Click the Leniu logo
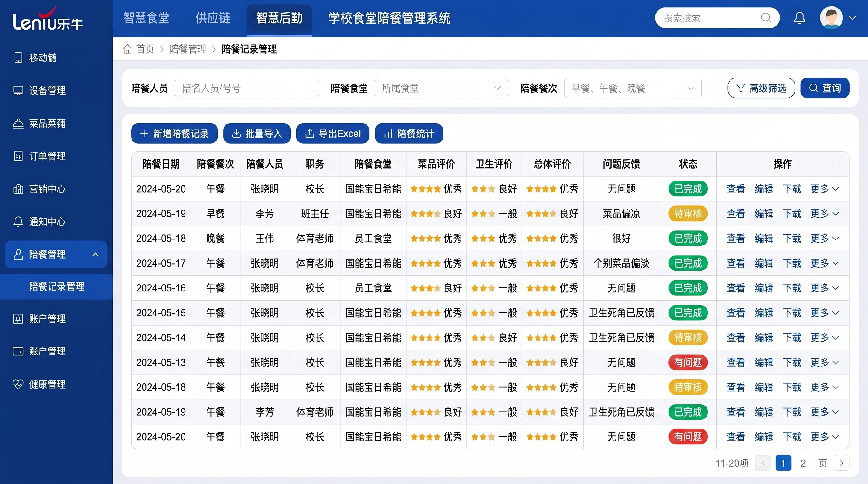868x484 pixels. 48,20
